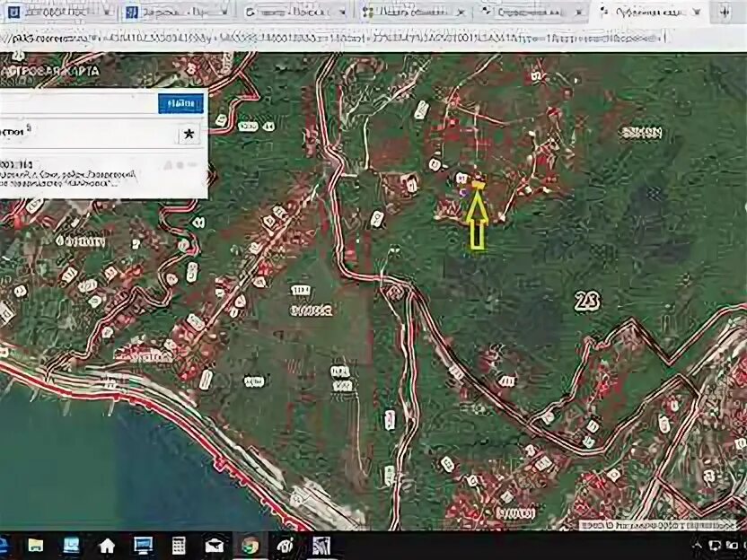This screenshot has height=560, width=747.
Task: Open the monitor icon app in the taskbar
Action: (143, 546)
